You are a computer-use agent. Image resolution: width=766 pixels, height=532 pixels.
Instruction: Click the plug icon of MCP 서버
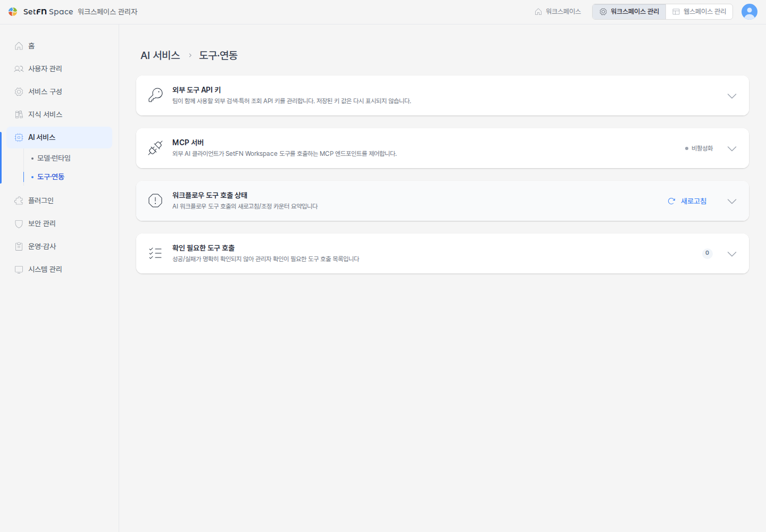point(155,148)
